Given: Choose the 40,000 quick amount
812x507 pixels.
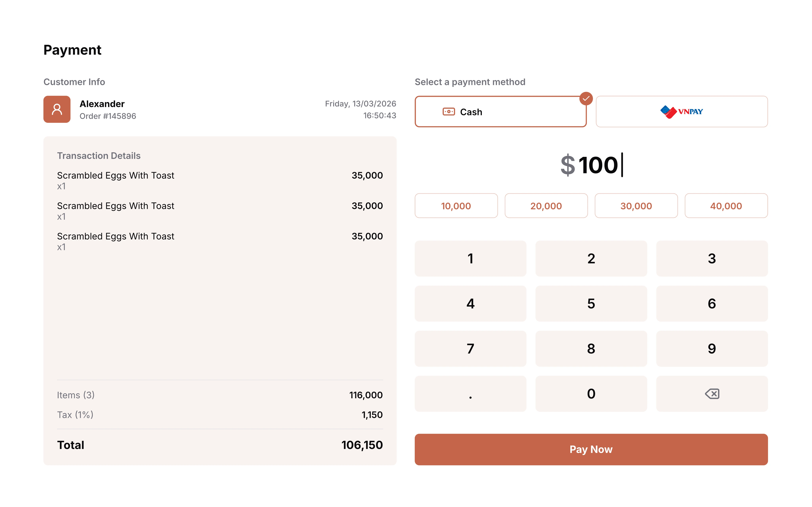Looking at the screenshot, I should click(x=726, y=206).
